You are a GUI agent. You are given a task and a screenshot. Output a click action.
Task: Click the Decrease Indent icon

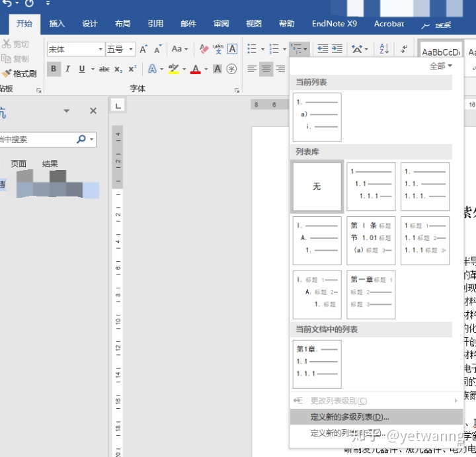point(323,48)
